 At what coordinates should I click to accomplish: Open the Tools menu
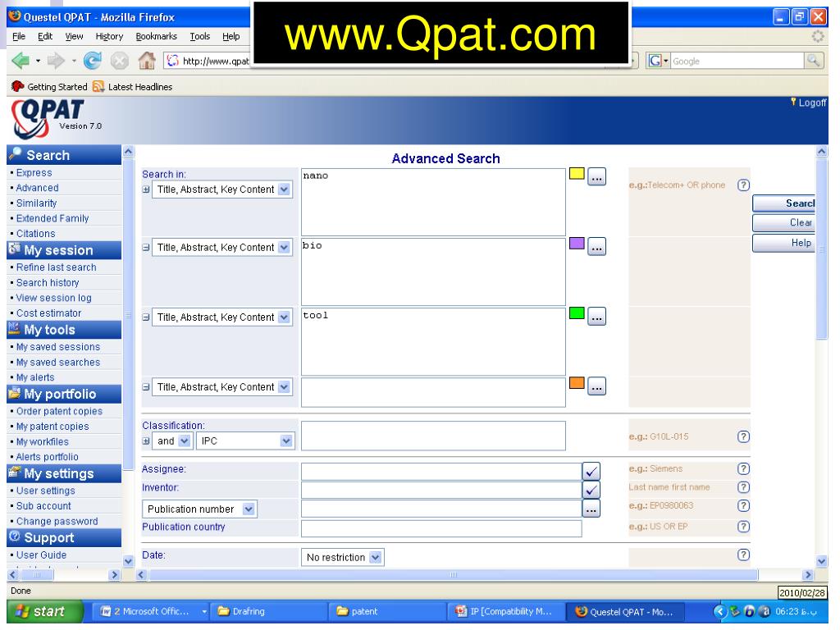pyautogui.click(x=200, y=36)
